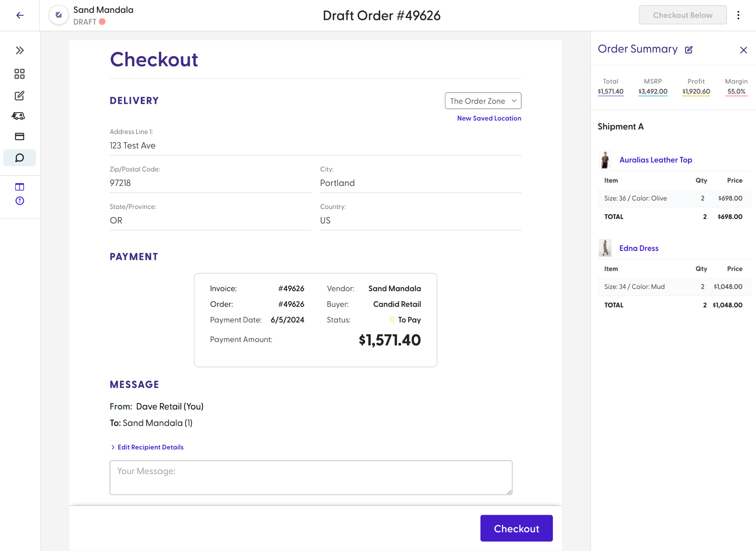Click the New Saved Location link
This screenshot has height=551, width=756.
[x=489, y=118]
